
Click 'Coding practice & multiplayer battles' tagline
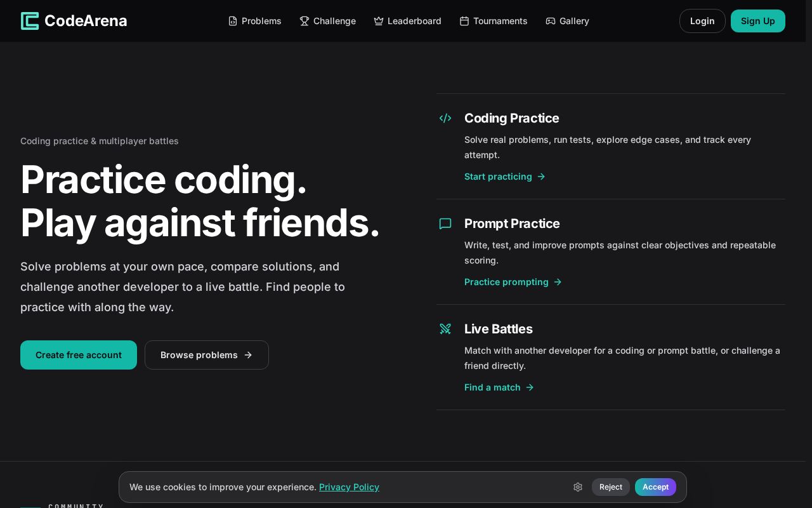[100, 141]
